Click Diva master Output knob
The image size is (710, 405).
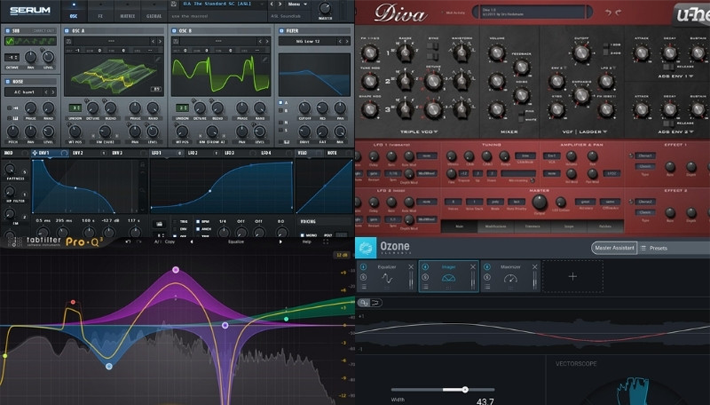coord(539,202)
